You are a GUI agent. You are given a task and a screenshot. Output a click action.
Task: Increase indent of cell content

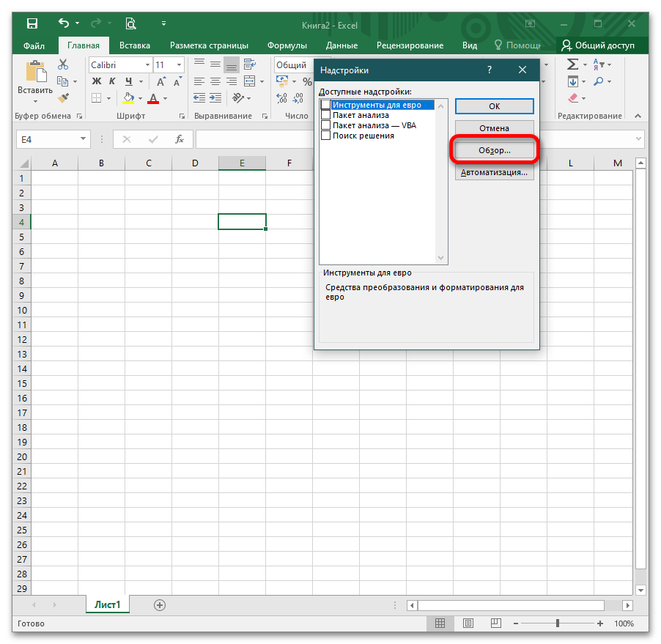pos(215,98)
